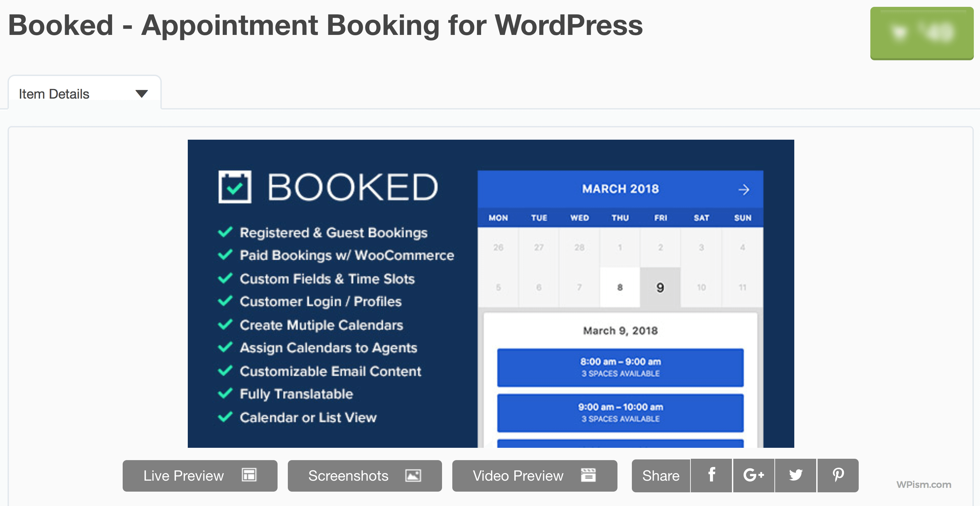Click 'Assign Calendars to Agents' text
The height and width of the screenshot is (506, 980).
[x=329, y=348]
